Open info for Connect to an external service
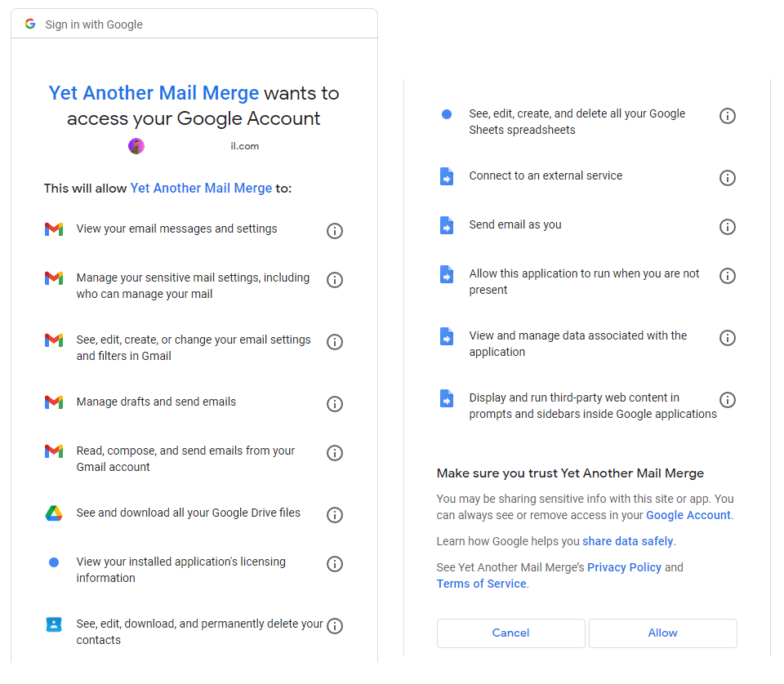 point(728,178)
